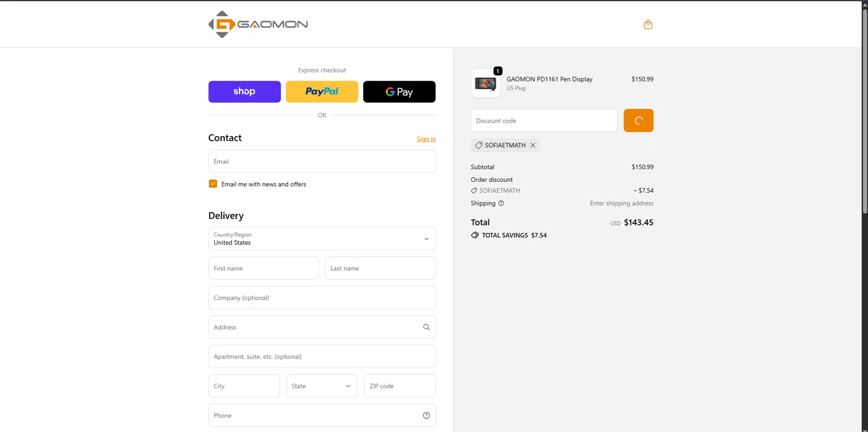Click the phone field help icon
Image resolution: width=868 pixels, height=432 pixels.
click(426, 415)
